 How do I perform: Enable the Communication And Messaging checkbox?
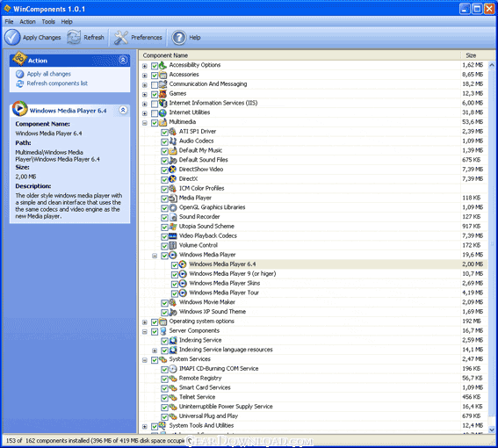click(155, 85)
